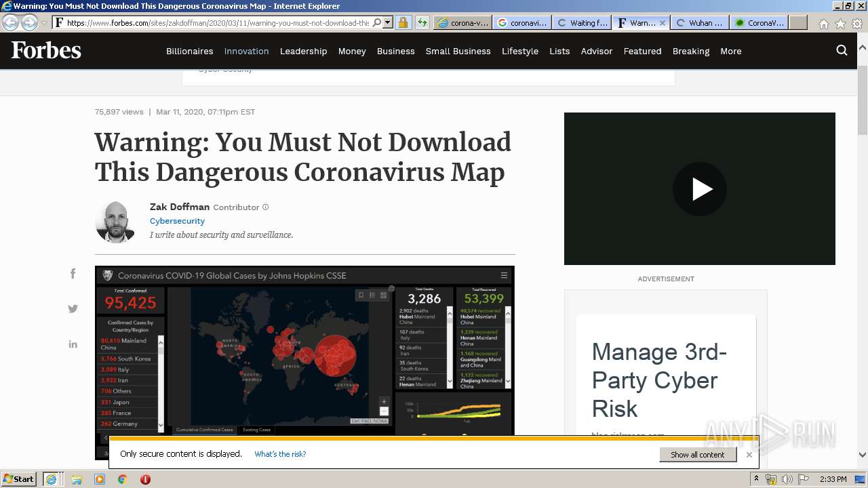Click the security lock icon by the address bar
Screen dimensions: 868x488
[403, 22]
